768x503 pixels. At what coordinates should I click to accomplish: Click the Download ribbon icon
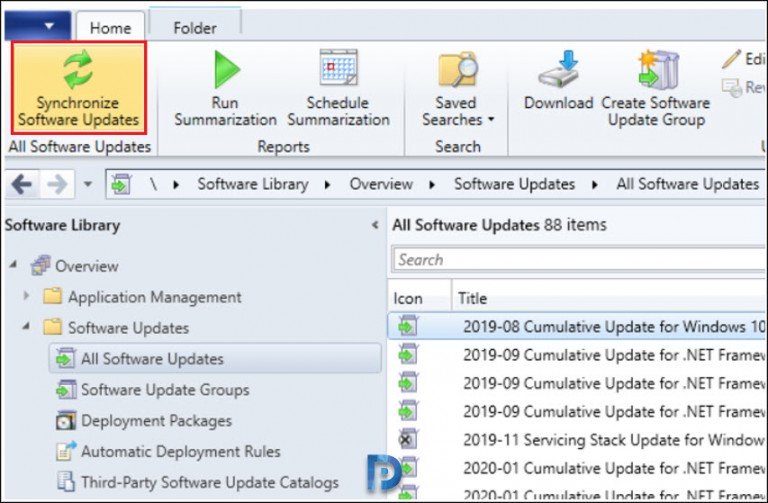click(559, 70)
